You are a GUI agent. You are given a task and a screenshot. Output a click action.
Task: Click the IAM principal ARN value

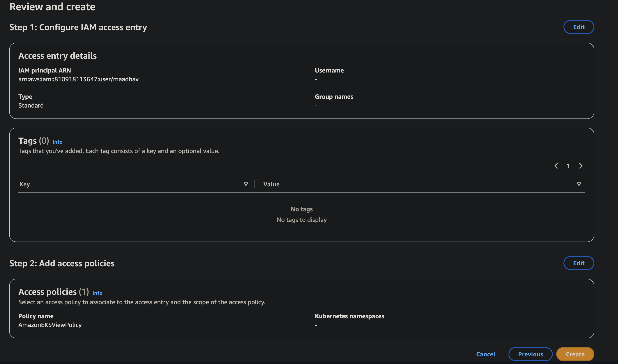point(78,79)
